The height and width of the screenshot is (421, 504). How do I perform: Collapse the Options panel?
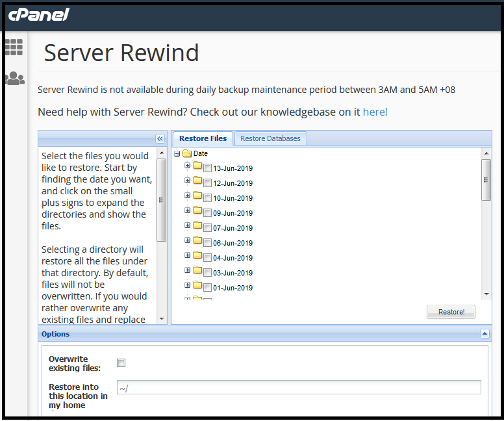(484, 334)
